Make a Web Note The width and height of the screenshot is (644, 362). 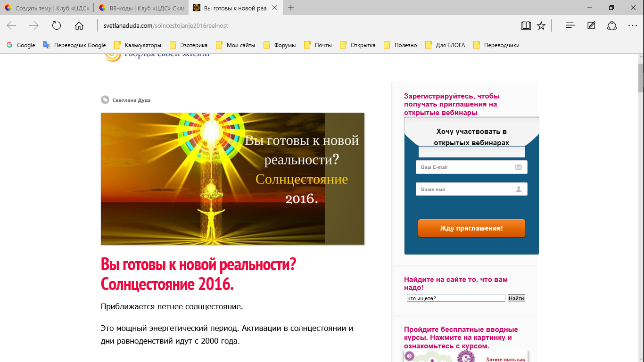(x=591, y=25)
